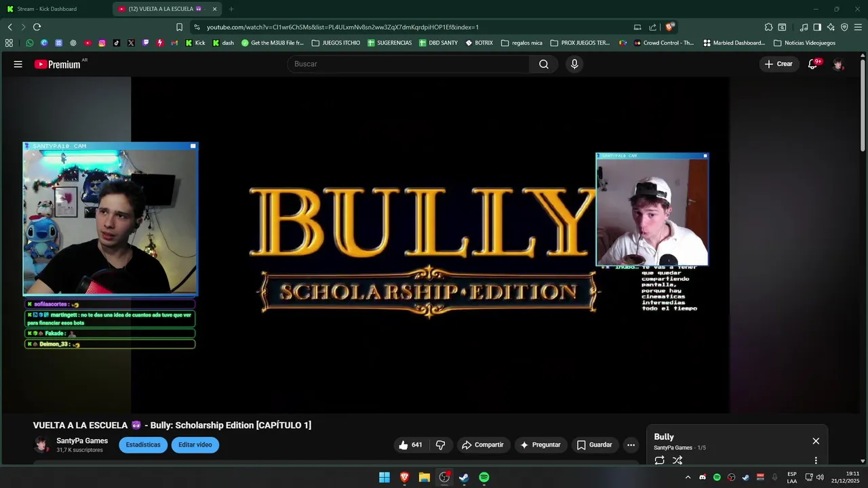
Task: Open Get the M3U8 File bookmark
Action: [273, 43]
